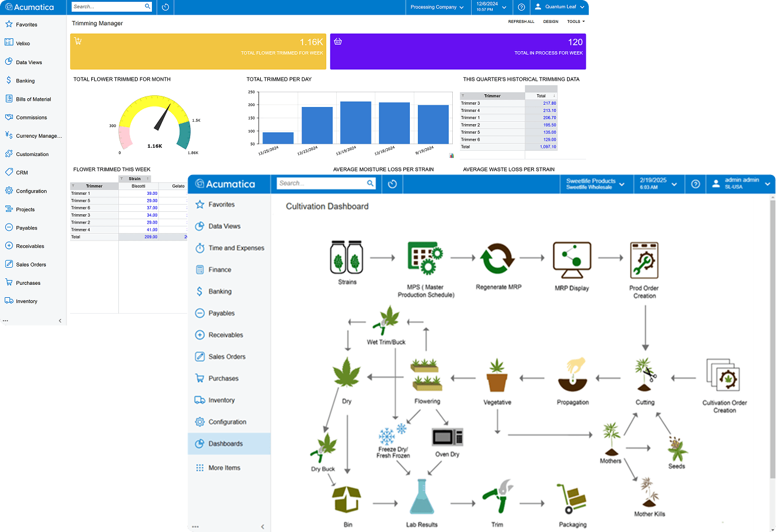
Task: Open Mother Kills icon
Action: (x=649, y=493)
